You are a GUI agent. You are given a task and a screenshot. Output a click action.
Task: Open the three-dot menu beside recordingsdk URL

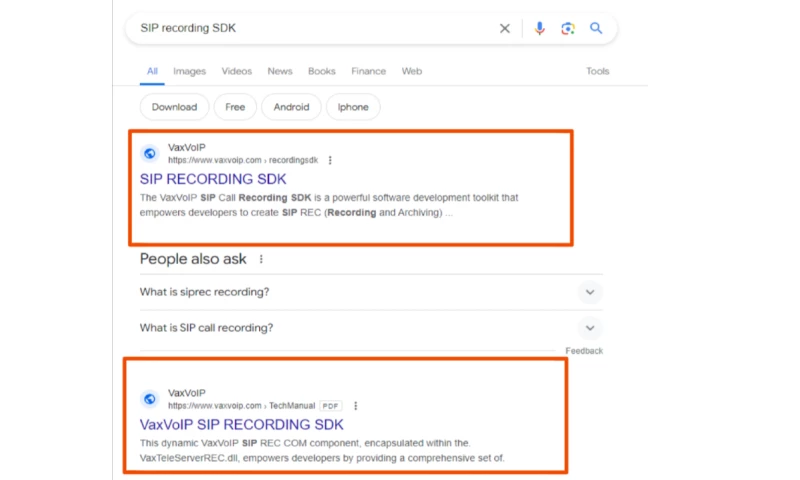tap(330, 160)
